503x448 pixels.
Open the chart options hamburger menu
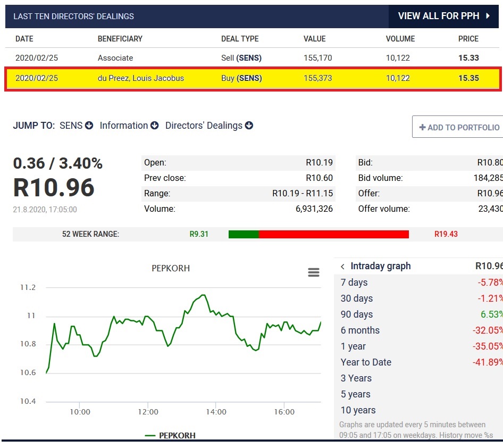click(314, 272)
